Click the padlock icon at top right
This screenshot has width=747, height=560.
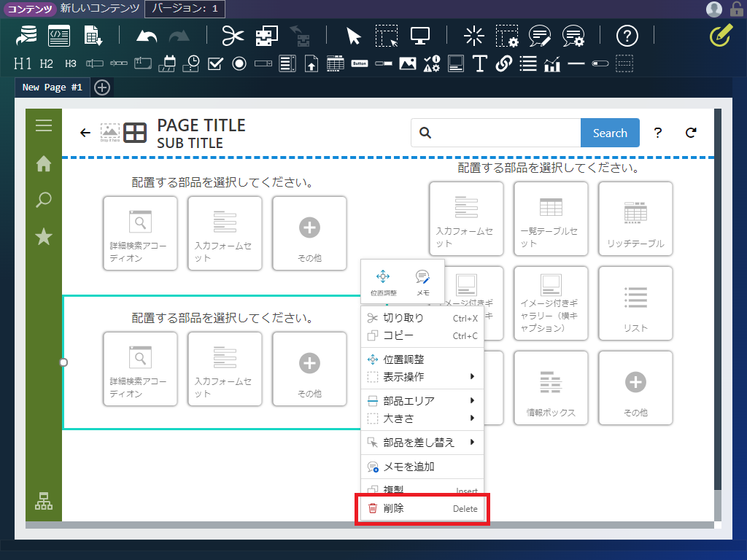737,9
